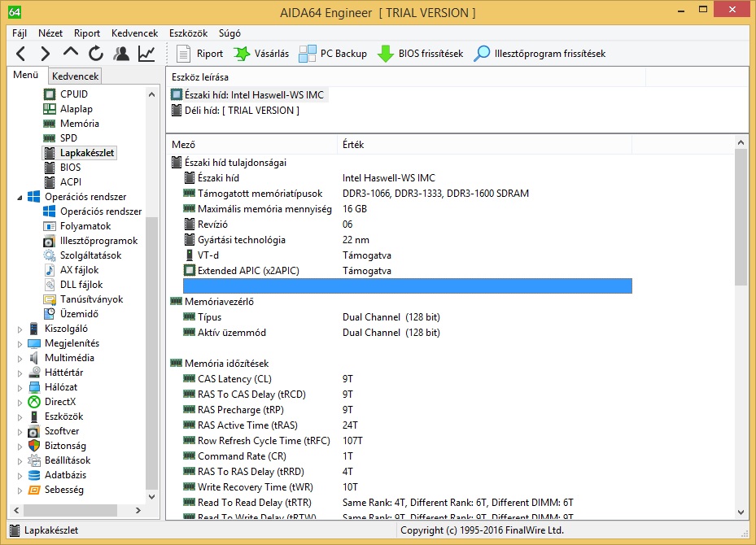The image size is (756, 545).
Task: Click the sidebar scroll-up arrow
Action: click(151, 94)
